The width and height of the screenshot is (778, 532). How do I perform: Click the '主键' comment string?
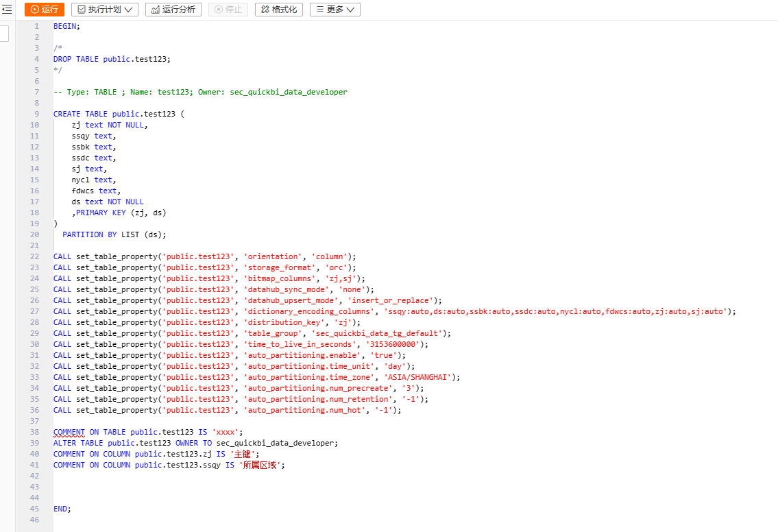(242, 454)
